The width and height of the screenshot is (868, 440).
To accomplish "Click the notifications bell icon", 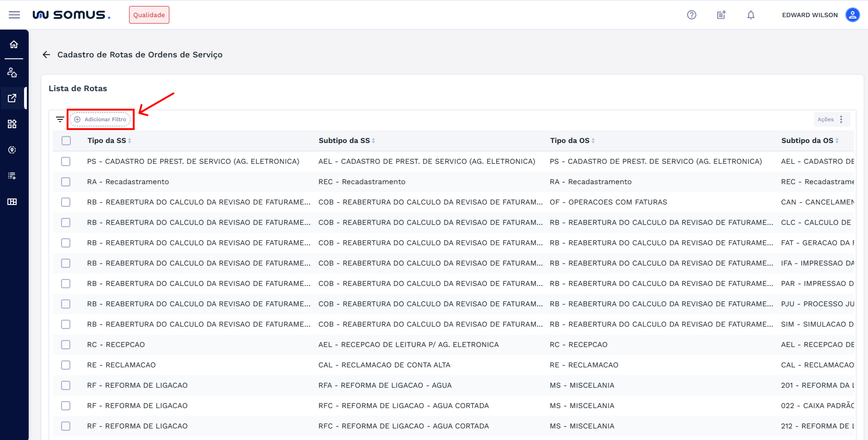I will 750,15.
